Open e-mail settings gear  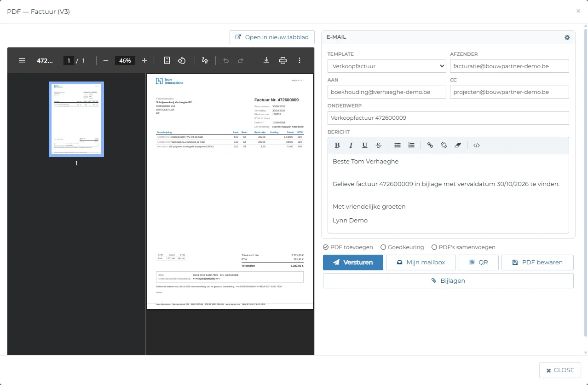tap(567, 37)
